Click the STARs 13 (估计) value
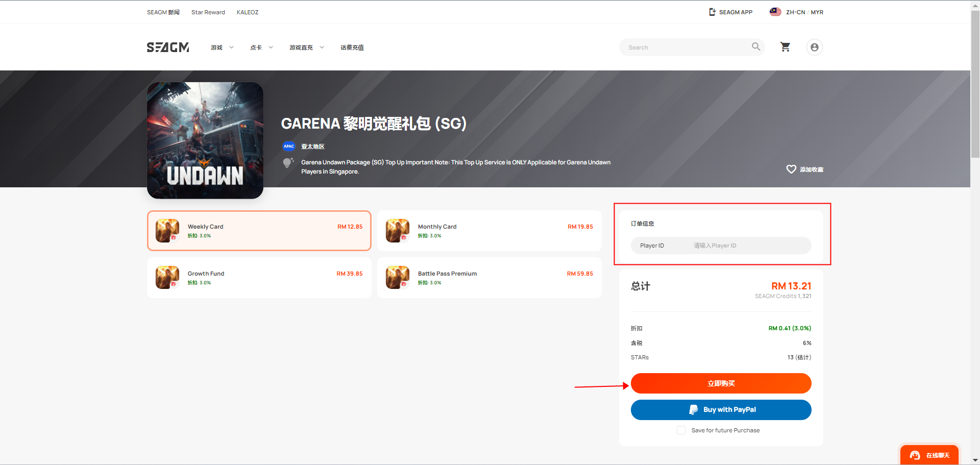This screenshot has width=980, height=465. [799, 357]
